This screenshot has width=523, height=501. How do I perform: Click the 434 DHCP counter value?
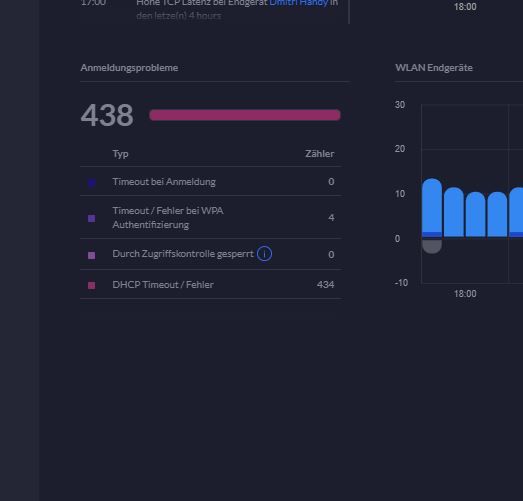point(325,285)
